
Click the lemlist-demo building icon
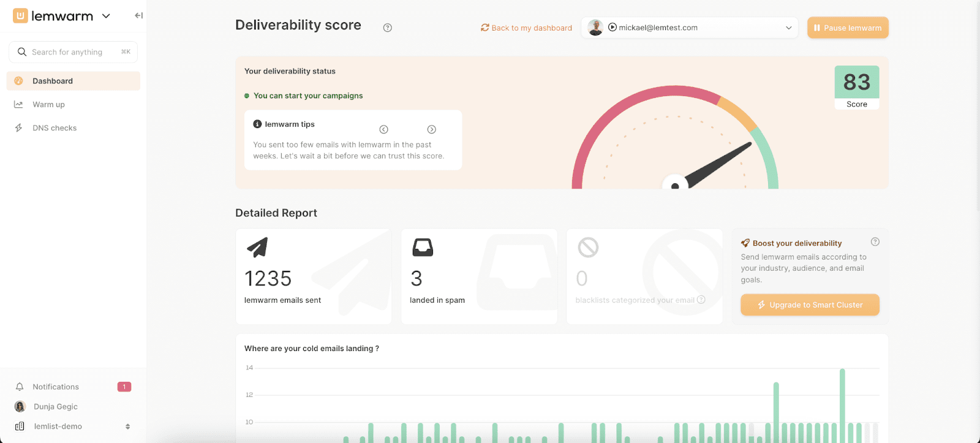(20, 426)
